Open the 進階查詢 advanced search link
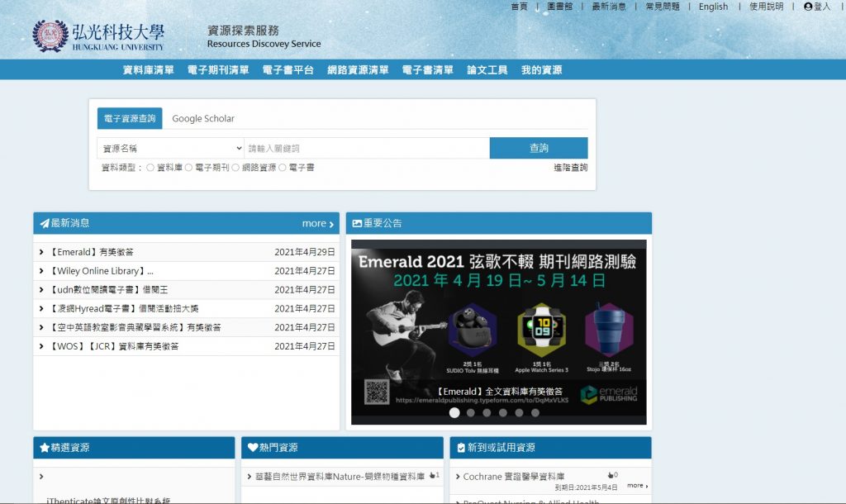The height and width of the screenshot is (504, 846). (570, 168)
